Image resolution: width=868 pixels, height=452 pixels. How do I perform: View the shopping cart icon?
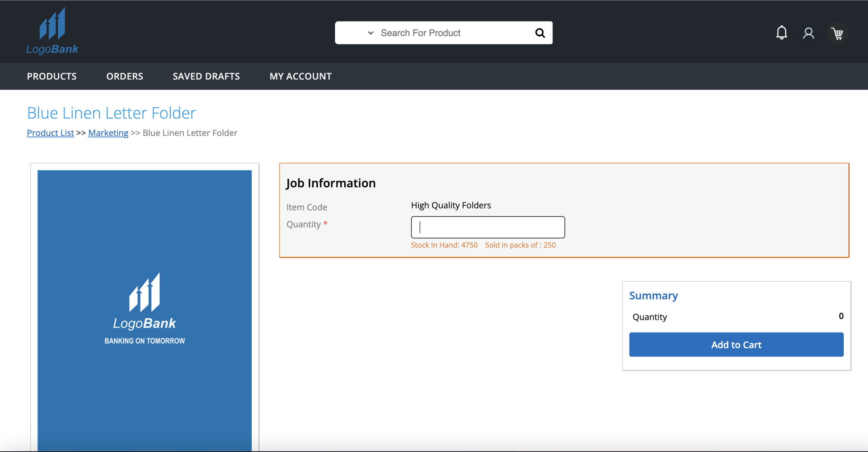click(838, 34)
